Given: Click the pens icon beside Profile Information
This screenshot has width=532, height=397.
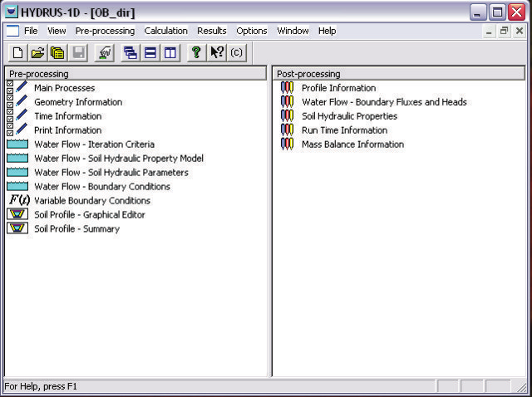Looking at the screenshot, I should pos(287,88).
